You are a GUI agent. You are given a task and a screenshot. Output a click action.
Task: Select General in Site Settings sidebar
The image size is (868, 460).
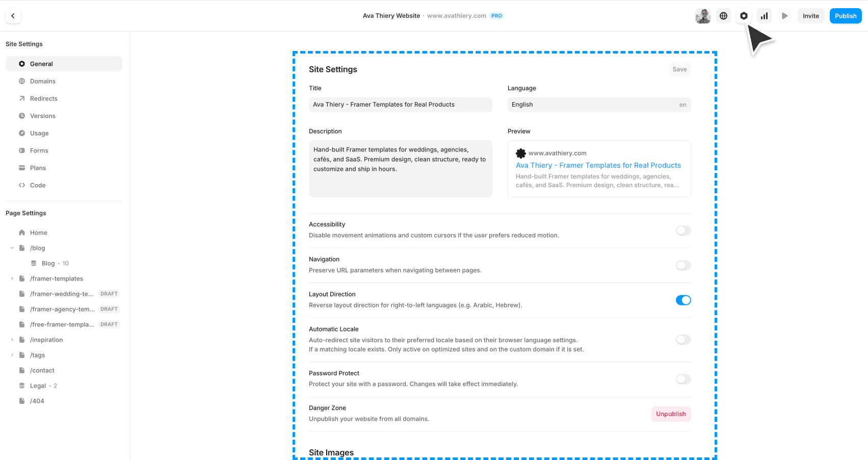click(x=64, y=64)
